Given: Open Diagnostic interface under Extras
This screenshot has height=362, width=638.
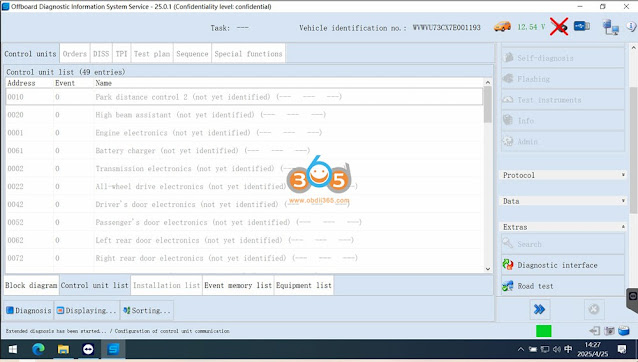Looking at the screenshot, I should point(563,265).
